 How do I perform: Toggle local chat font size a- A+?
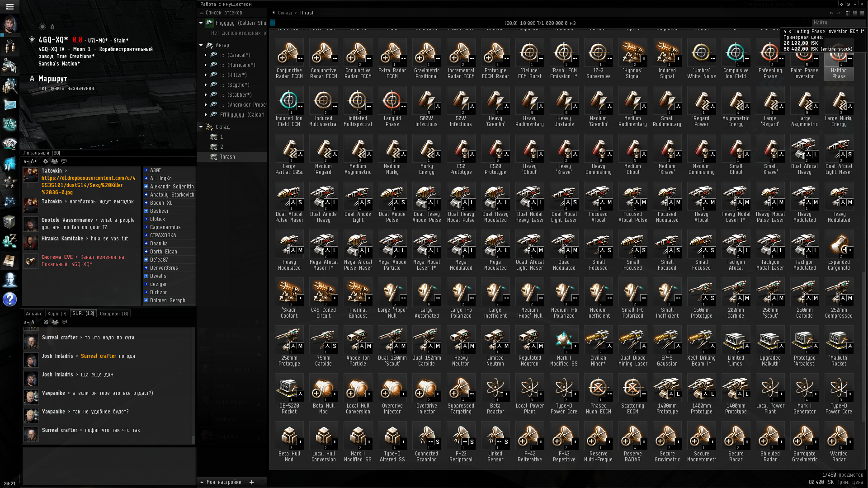pos(31,161)
